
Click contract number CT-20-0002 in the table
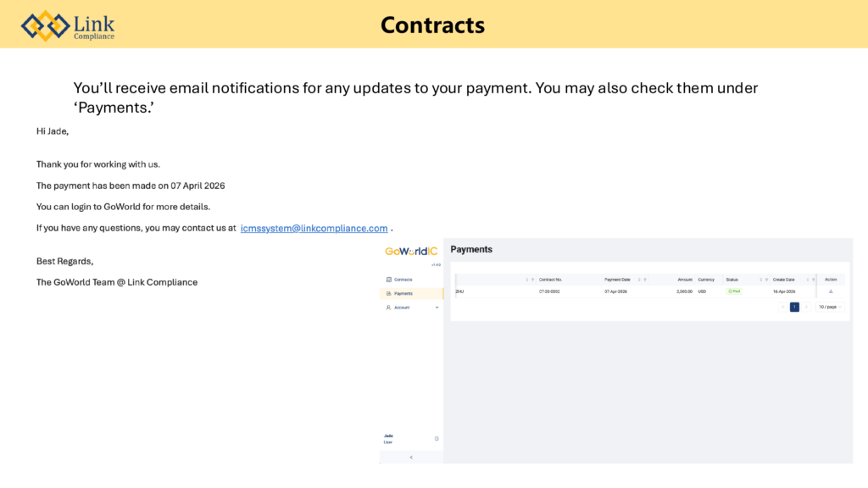pyautogui.click(x=549, y=291)
